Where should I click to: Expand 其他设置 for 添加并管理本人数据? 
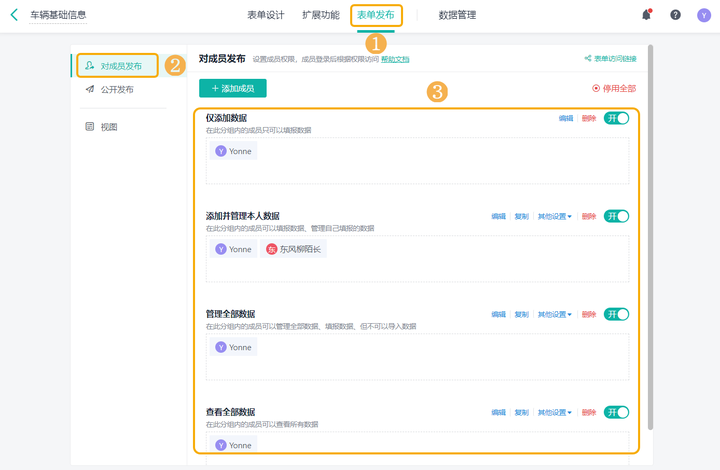[x=555, y=216]
